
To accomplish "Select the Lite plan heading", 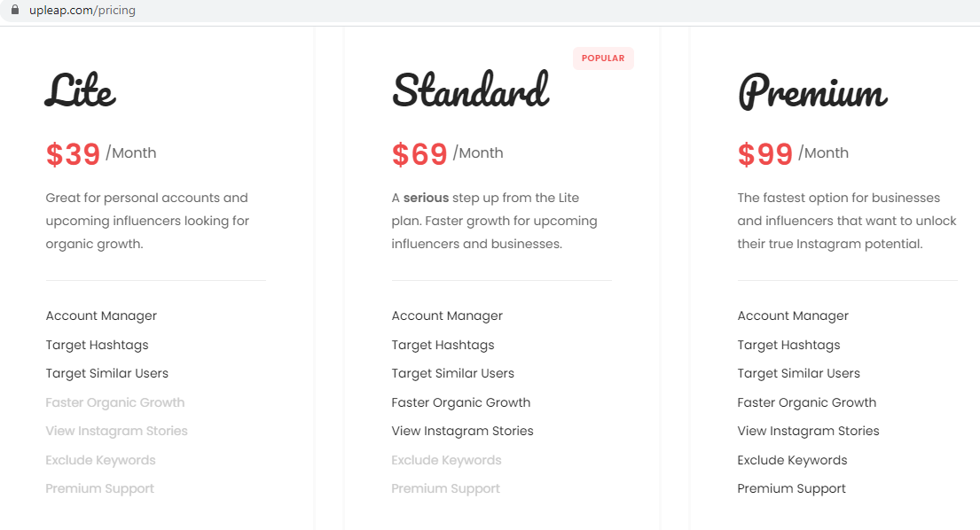I will 80,90.
